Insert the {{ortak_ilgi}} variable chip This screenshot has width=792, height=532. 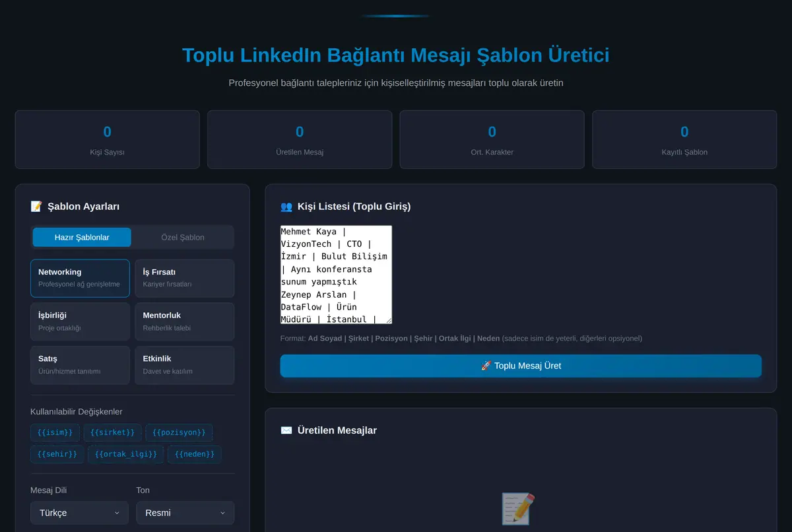(125, 454)
